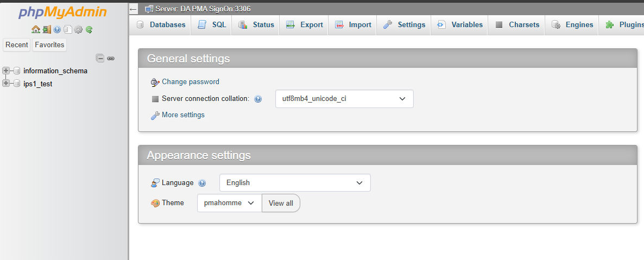
Task: Click the collapse all minus icon
Action: click(100, 58)
